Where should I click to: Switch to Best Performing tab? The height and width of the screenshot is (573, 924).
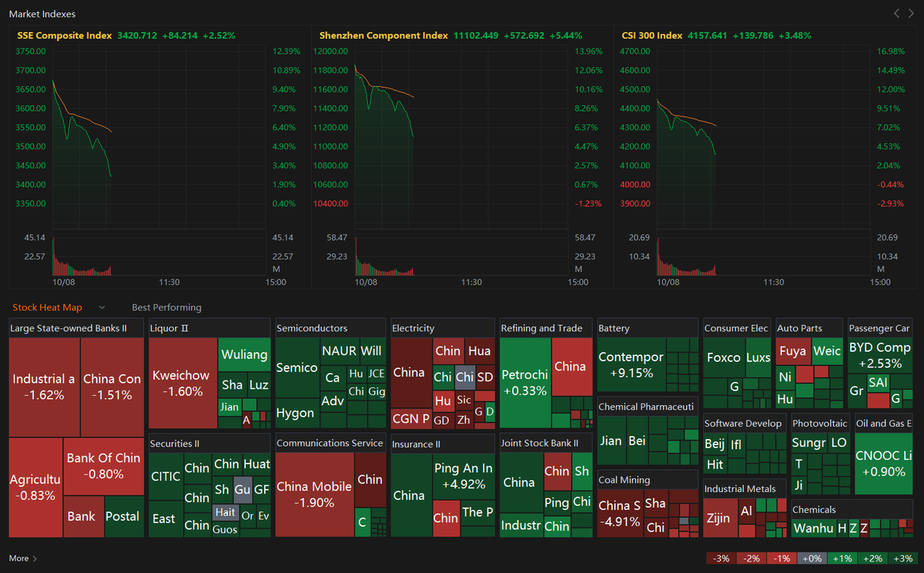[x=166, y=307]
